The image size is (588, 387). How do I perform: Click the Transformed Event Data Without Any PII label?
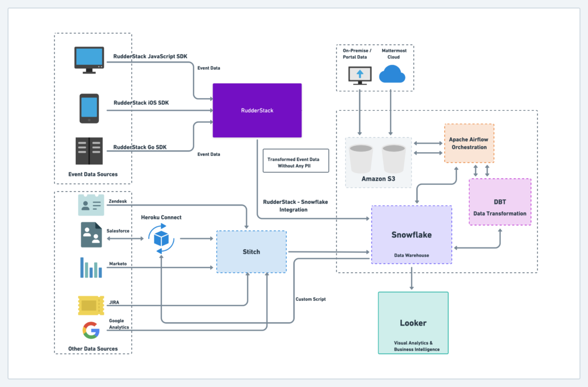296,160
